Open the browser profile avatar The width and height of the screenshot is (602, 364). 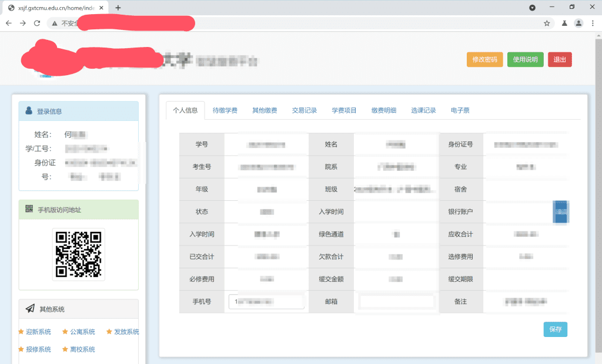click(x=578, y=23)
